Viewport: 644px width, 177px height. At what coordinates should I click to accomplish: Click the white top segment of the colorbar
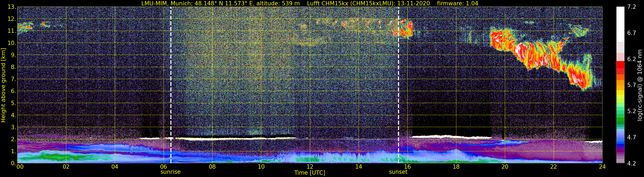pos(620,24)
